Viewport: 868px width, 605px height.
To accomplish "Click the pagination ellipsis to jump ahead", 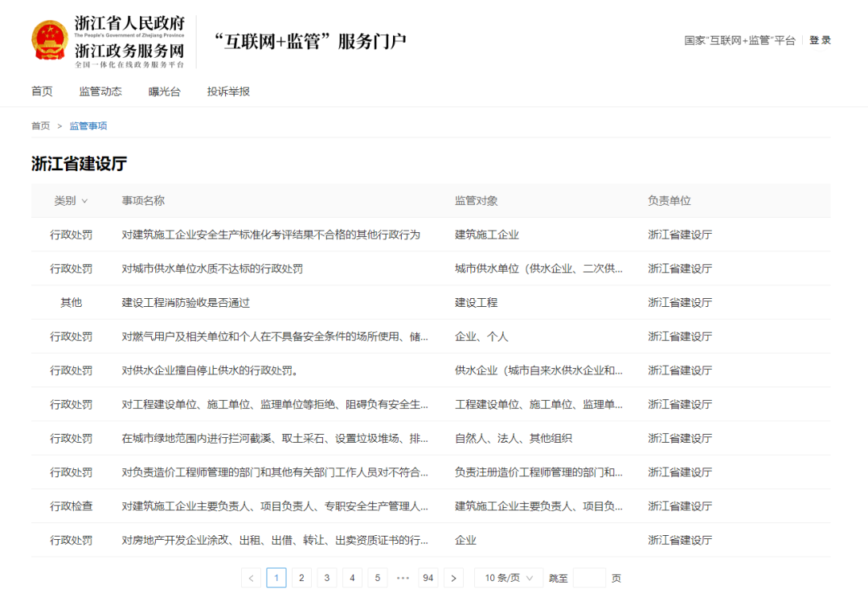I will 403,578.
